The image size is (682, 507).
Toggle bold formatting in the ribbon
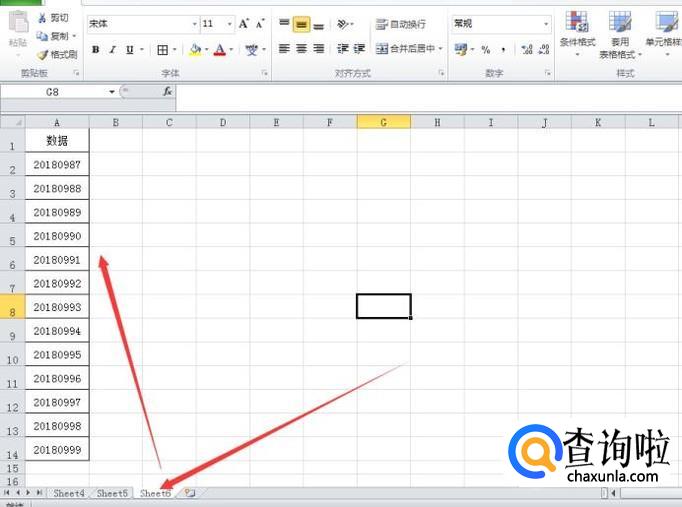(96, 49)
